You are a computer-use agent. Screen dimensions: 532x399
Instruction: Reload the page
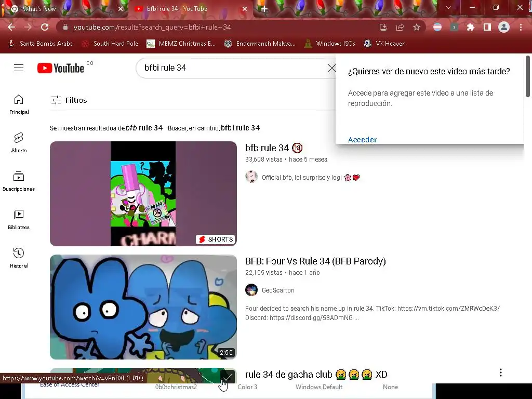coord(45,27)
